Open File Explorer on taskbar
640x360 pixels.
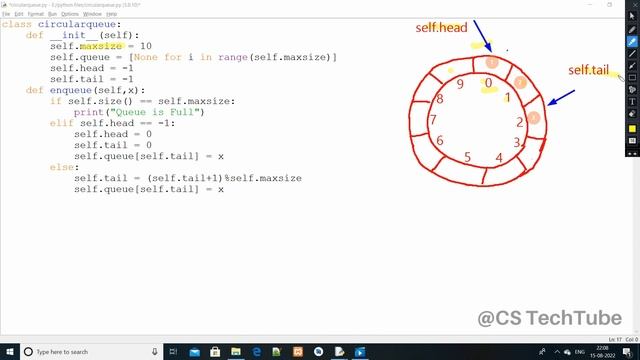tap(236, 352)
